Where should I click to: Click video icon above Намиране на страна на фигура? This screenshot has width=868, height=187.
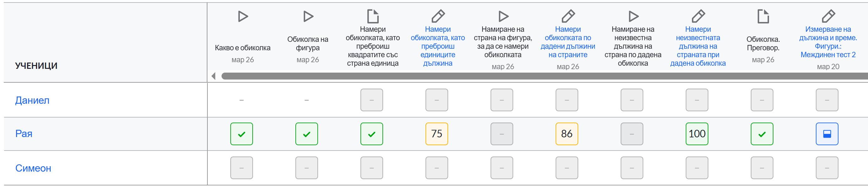pyautogui.click(x=503, y=16)
